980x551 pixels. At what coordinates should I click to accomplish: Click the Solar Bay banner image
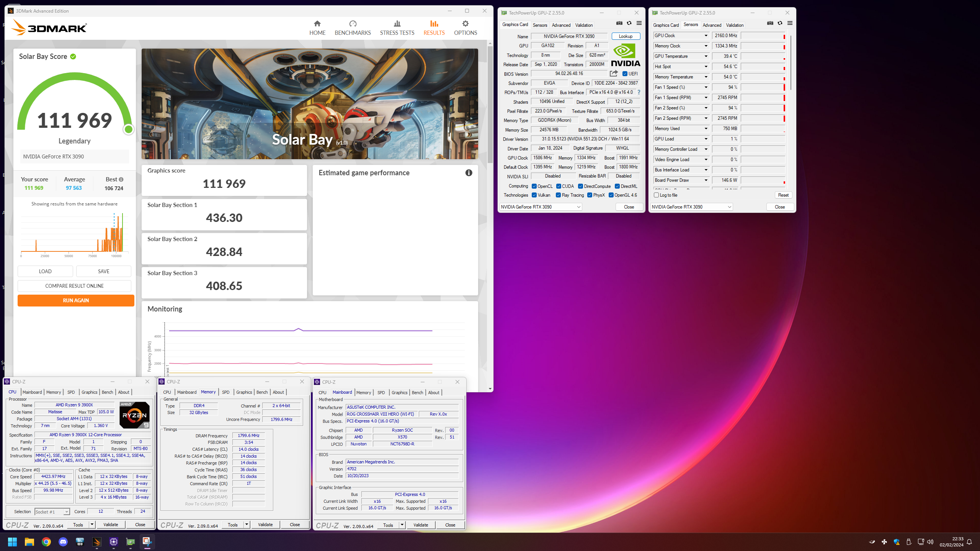tap(310, 104)
